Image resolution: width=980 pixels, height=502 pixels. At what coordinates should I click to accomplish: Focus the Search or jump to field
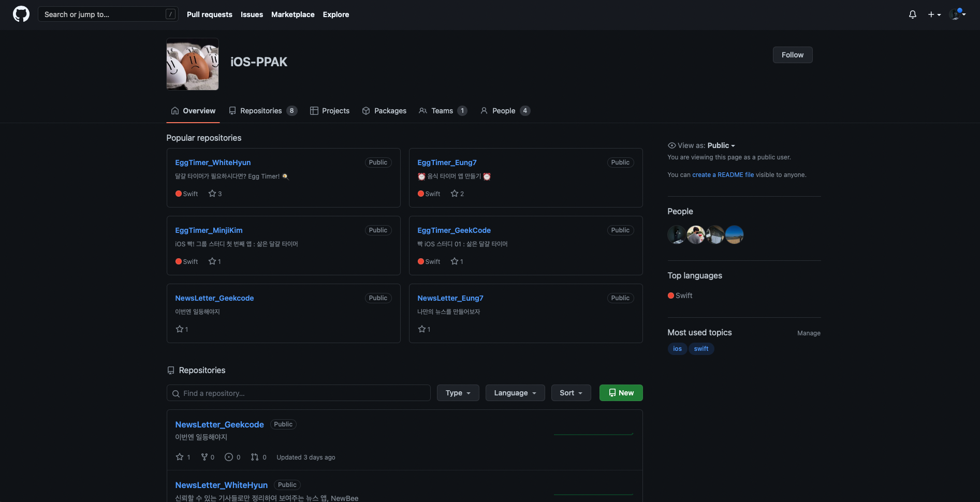tap(108, 14)
